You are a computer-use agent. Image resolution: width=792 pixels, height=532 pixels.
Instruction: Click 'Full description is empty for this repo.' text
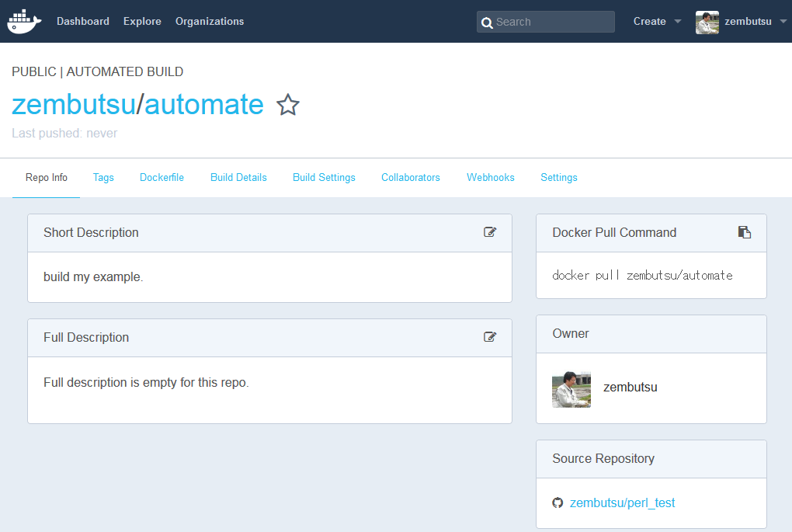[146, 382]
